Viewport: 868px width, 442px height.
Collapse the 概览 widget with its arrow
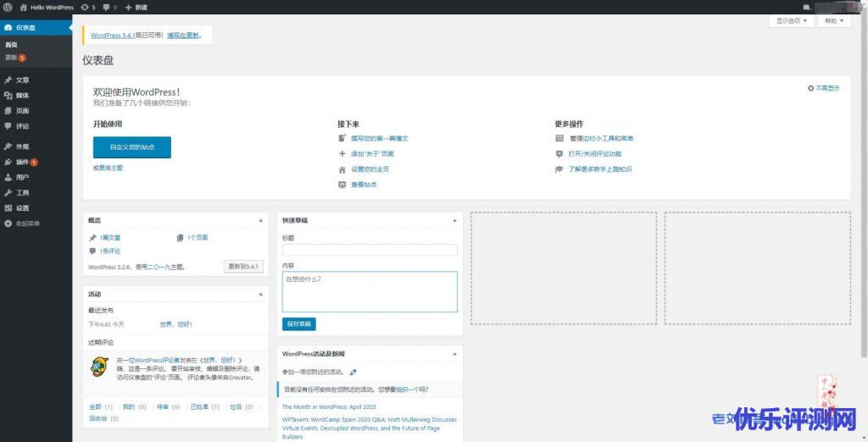click(x=261, y=220)
